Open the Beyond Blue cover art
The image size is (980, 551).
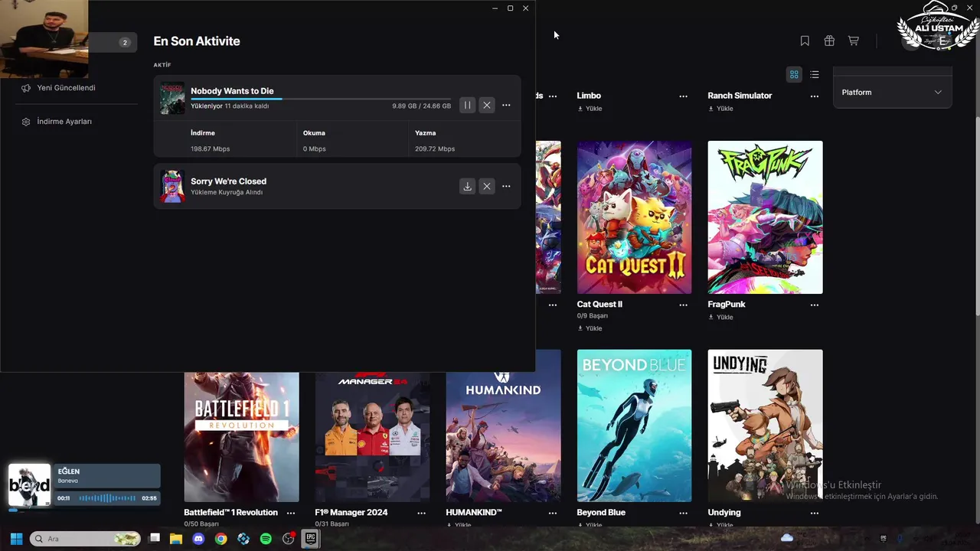coord(634,425)
